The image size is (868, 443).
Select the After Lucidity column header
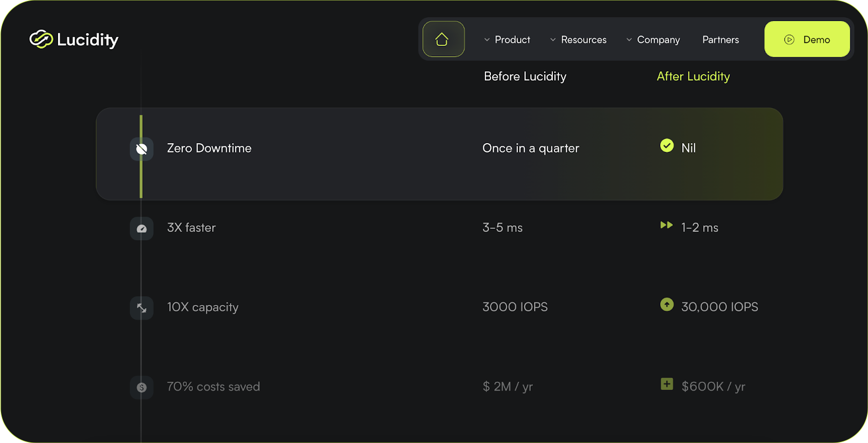tap(693, 76)
